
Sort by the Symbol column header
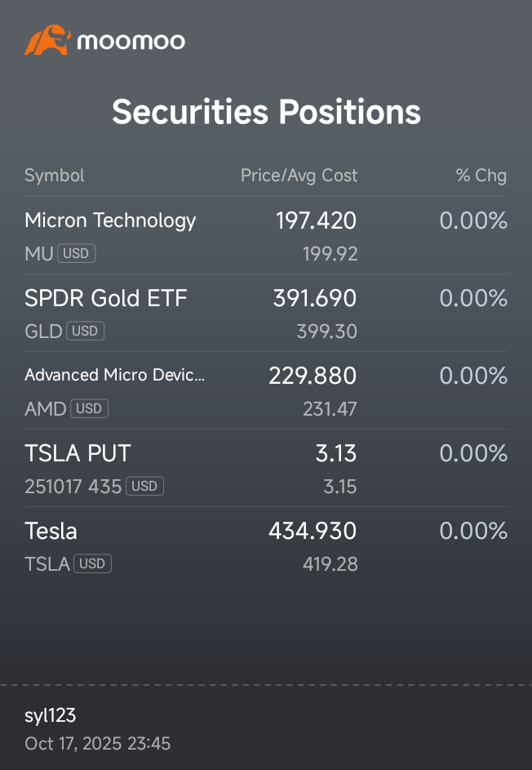pyautogui.click(x=55, y=176)
